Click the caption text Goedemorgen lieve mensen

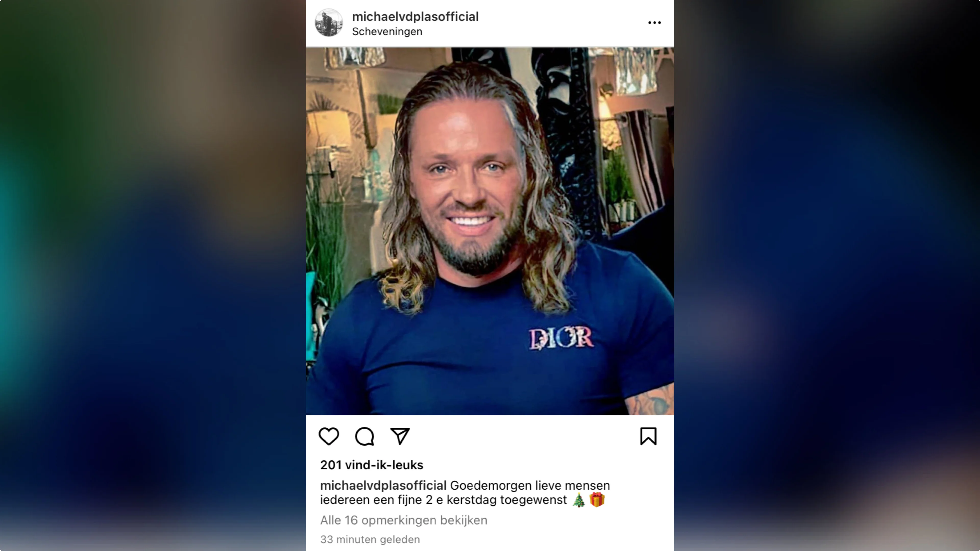tap(530, 486)
